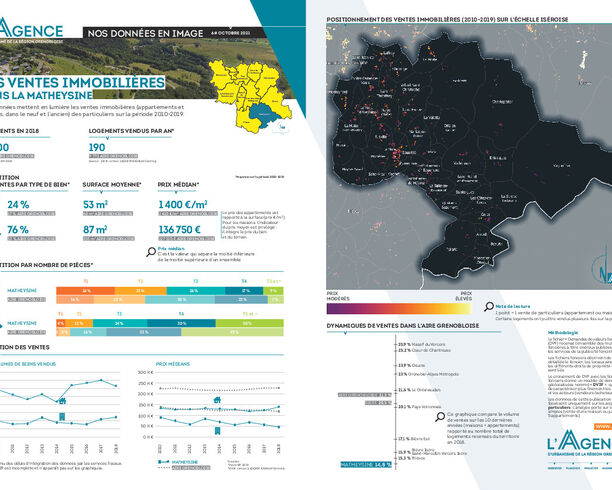Click the house icon on the prix médians chart
This screenshot has height=490, width=612.
(x=217, y=400)
